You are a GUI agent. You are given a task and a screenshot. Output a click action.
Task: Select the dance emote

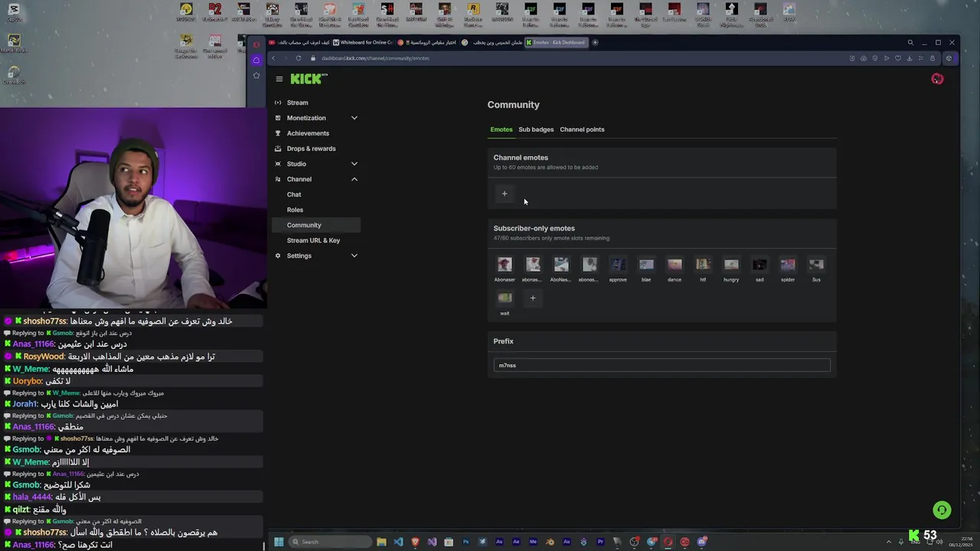[x=675, y=265]
